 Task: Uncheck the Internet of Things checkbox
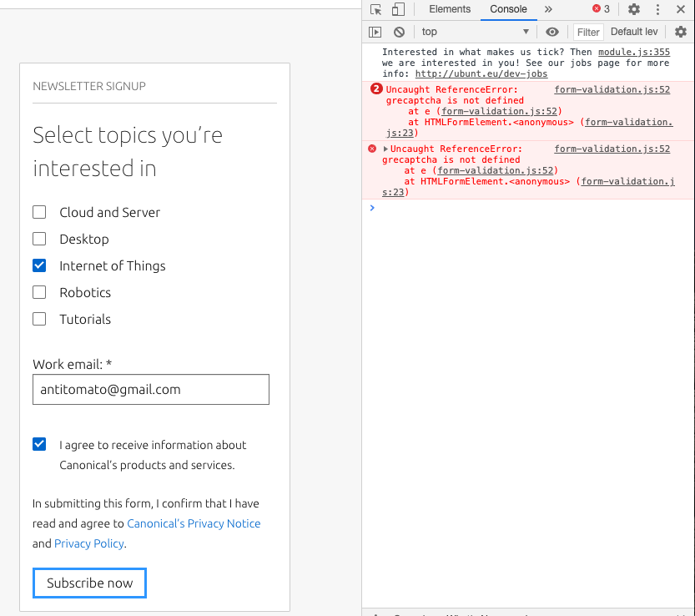click(39, 265)
